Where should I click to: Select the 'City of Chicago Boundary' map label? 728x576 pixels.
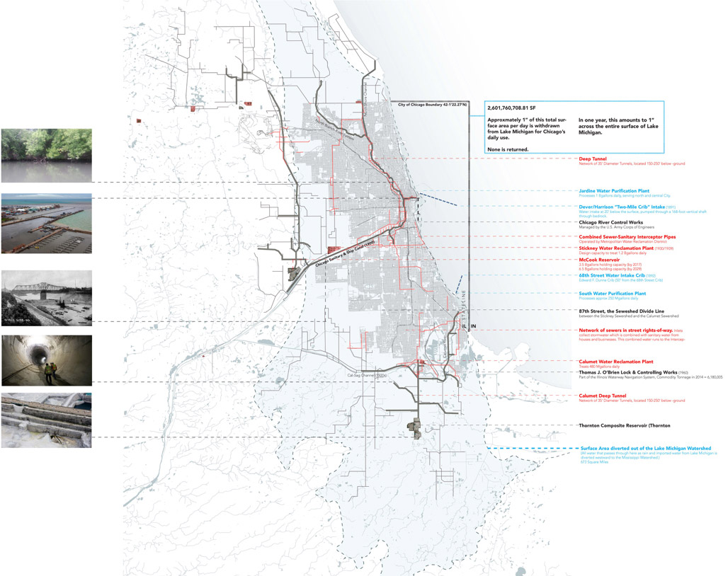(432, 105)
